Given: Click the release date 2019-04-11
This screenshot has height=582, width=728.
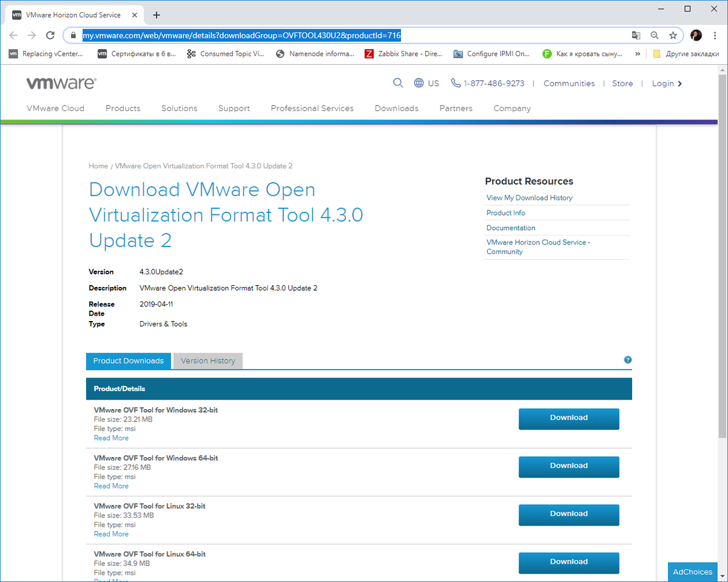Looking at the screenshot, I should pyautogui.click(x=156, y=304).
